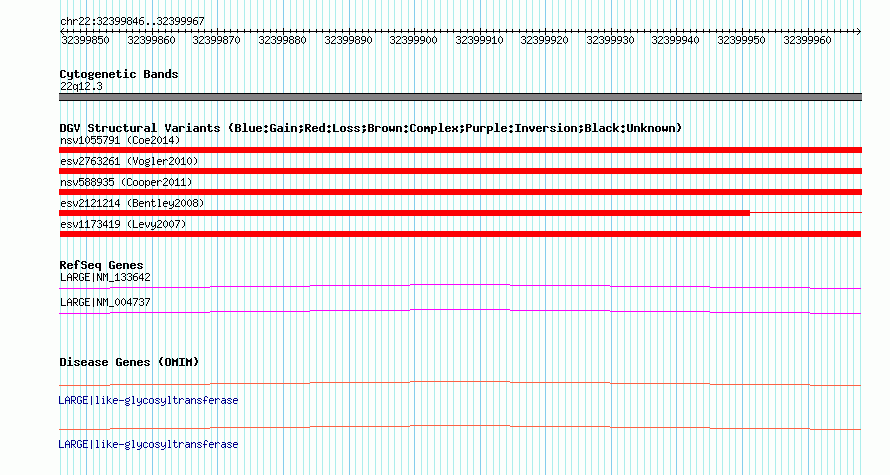The height and width of the screenshot is (475, 890).
Task: Open variant esv2763261 (Vogler2010) label
Action: point(129,161)
